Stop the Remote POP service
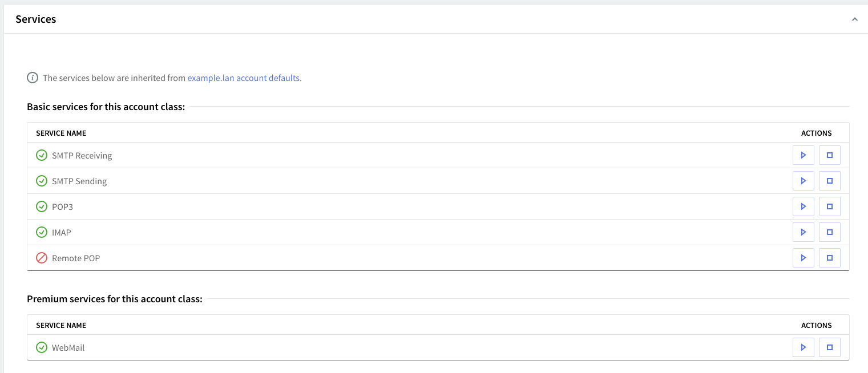 [829, 258]
